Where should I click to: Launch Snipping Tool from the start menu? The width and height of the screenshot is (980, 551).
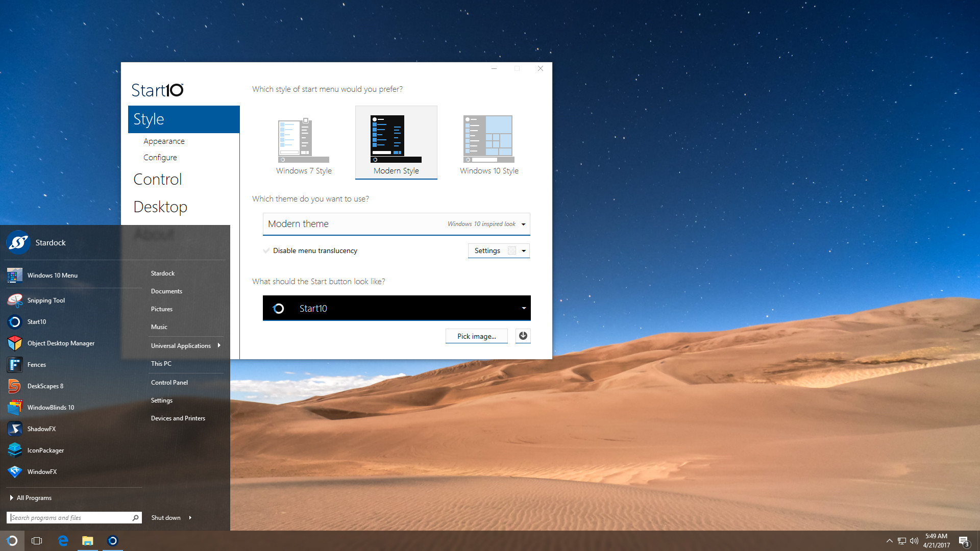(46, 300)
